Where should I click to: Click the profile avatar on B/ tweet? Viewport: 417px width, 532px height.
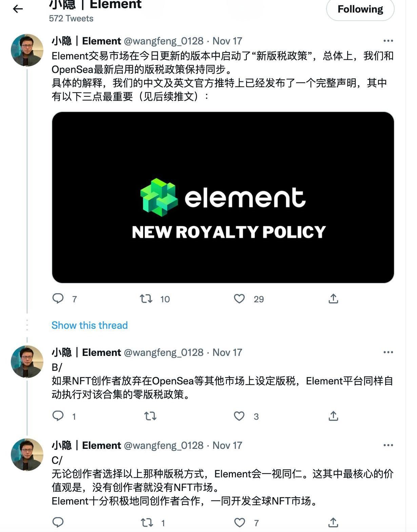27,362
